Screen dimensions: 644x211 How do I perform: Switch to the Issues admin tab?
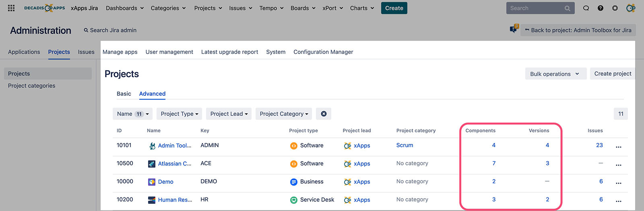(x=86, y=52)
